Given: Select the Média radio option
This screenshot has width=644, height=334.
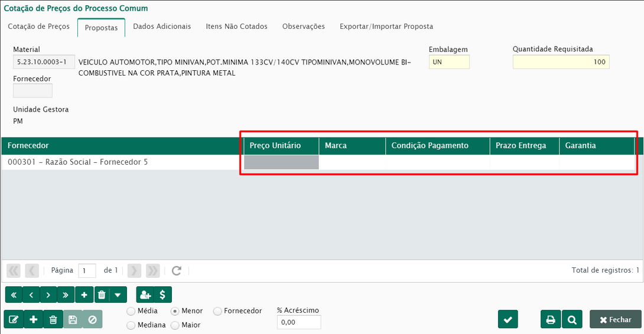Looking at the screenshot, I should 131,311.
